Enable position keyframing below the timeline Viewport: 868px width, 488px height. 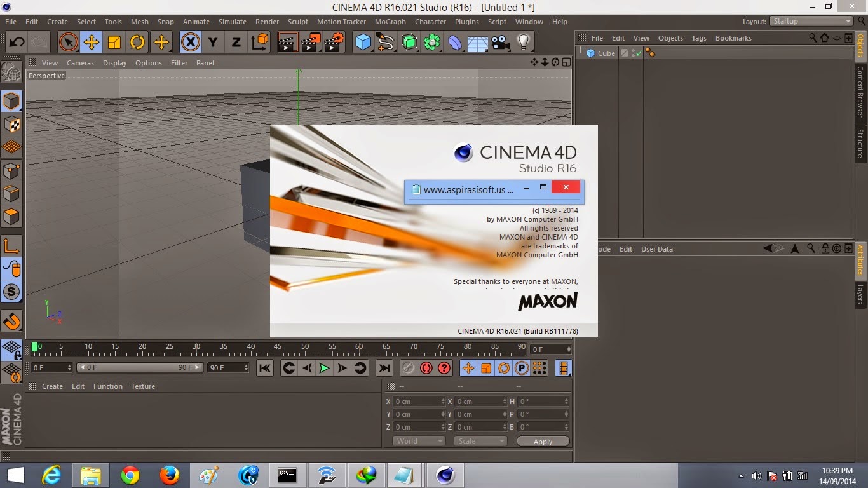pos(468,368)
